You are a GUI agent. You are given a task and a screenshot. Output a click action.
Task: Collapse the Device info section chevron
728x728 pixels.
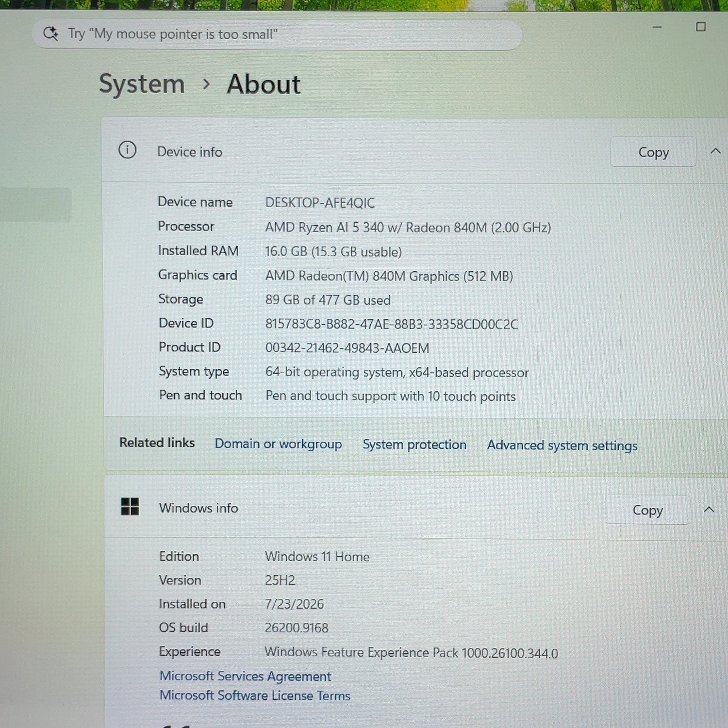coord(715,151)
